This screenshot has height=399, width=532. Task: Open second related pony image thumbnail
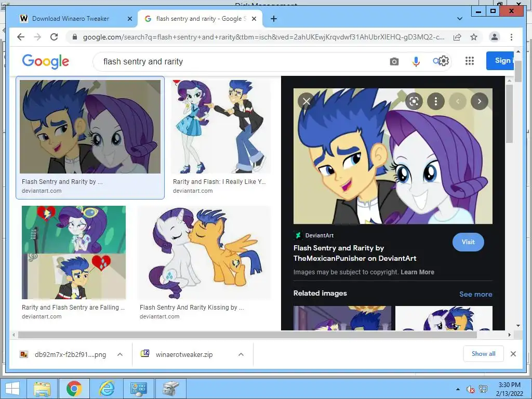pos(444,318)
